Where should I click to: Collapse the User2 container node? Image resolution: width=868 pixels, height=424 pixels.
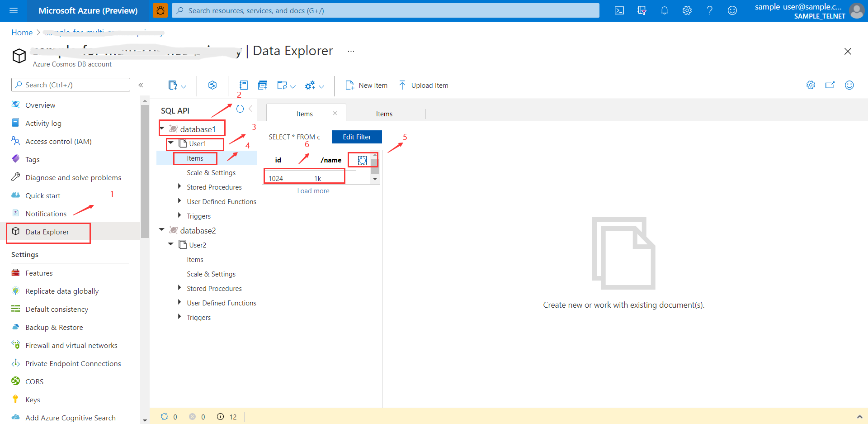pos(171,244)
